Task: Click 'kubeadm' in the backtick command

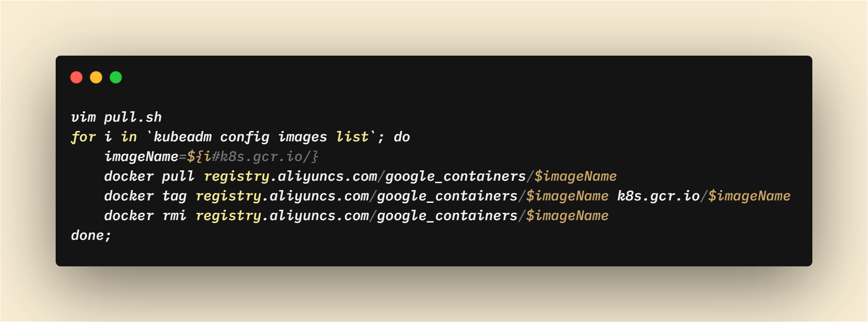Action: pos(183,137)
